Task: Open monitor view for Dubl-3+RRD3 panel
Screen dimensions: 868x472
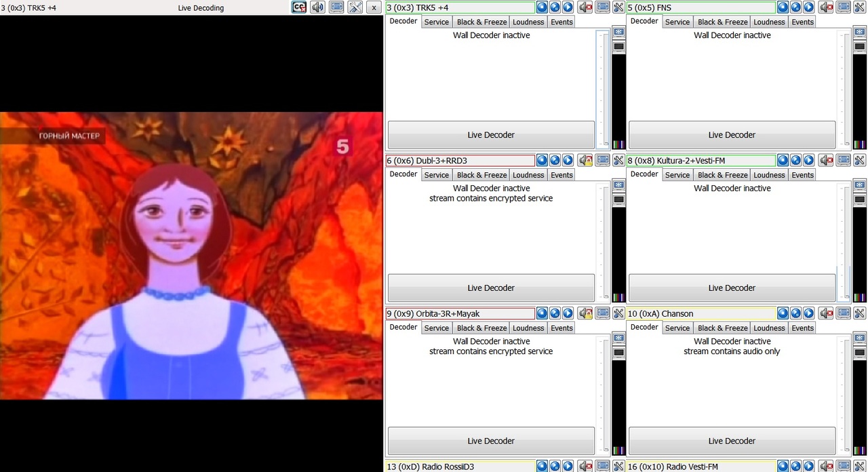Action: (603, 161)
